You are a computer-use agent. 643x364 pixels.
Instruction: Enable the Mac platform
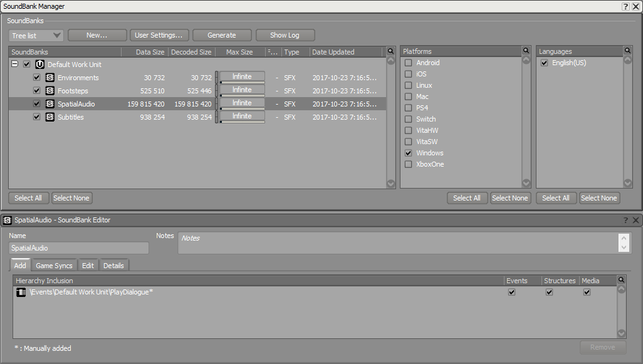pyautogui.click(x=409, y=96)
